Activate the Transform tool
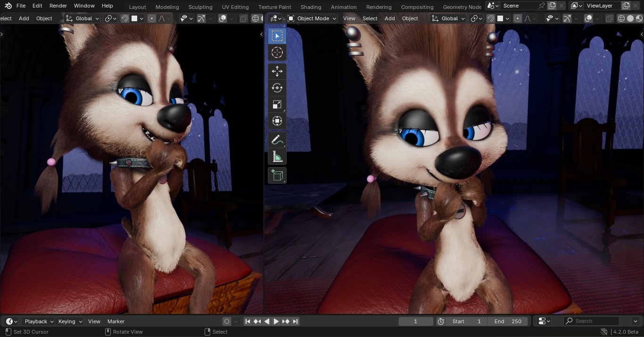644x337 pixels. click(277, 121)
